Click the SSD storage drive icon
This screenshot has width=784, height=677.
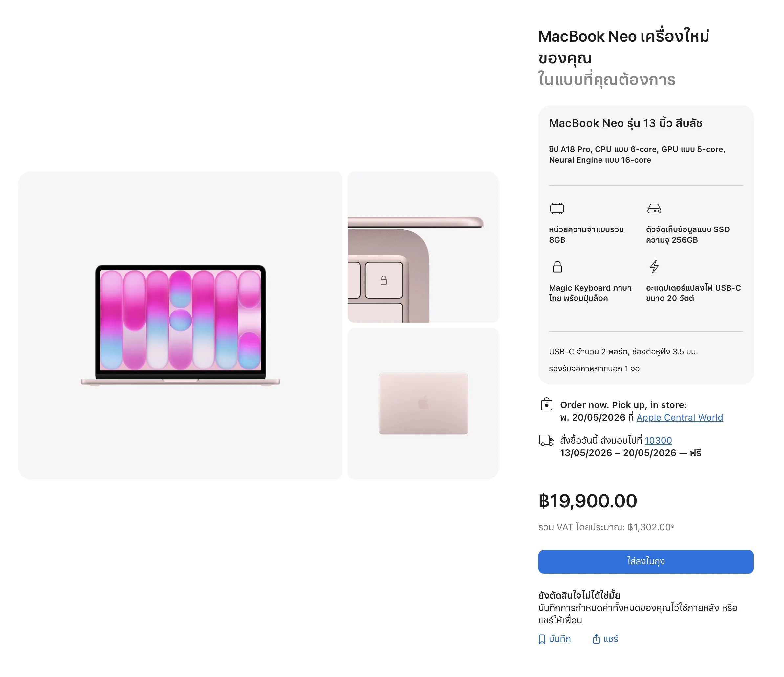point(654,208)
